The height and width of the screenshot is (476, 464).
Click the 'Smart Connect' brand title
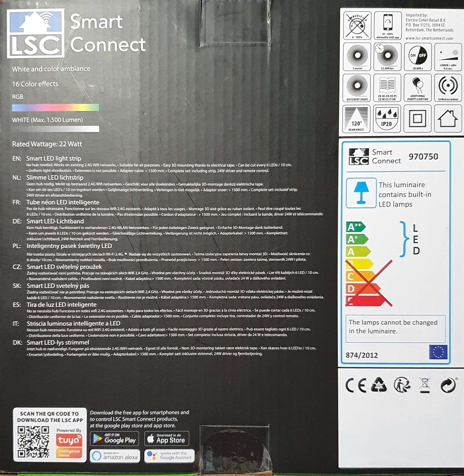(108, 33)
